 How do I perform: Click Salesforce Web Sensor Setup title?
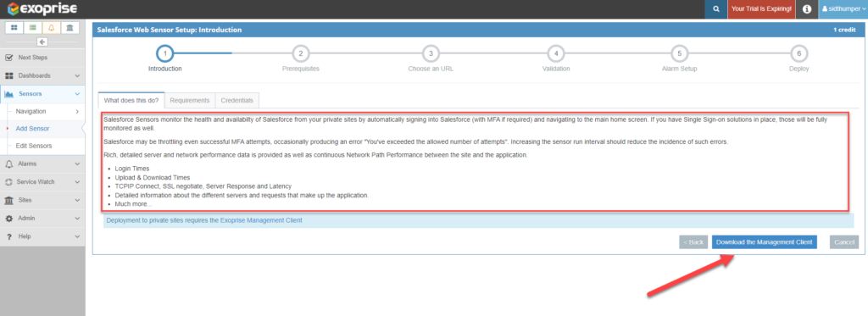tap(170, 30)
